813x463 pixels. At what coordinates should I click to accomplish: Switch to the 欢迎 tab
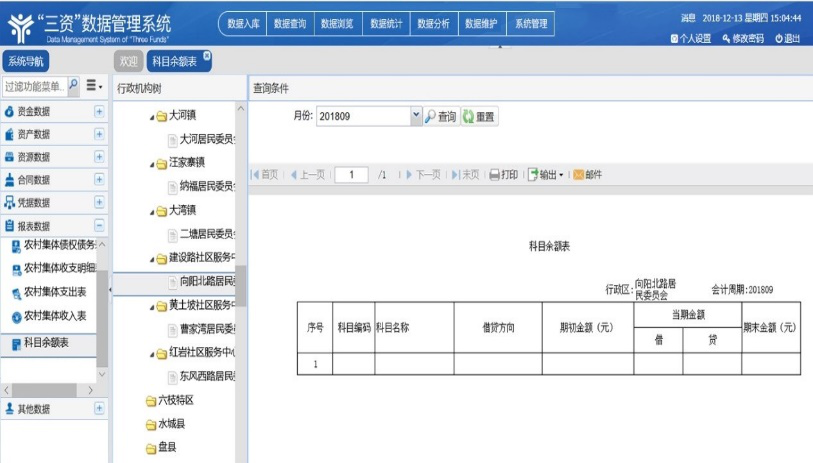(x=126, y=62)
